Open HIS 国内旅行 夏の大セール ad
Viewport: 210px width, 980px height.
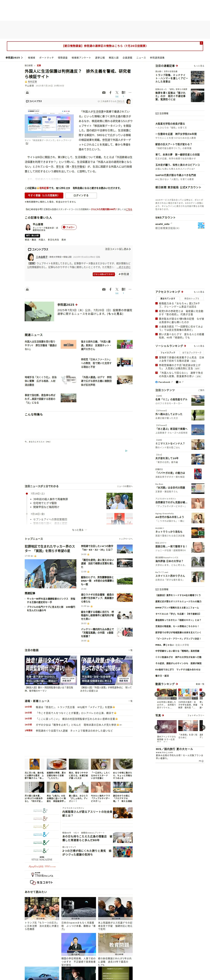point(174,749)
